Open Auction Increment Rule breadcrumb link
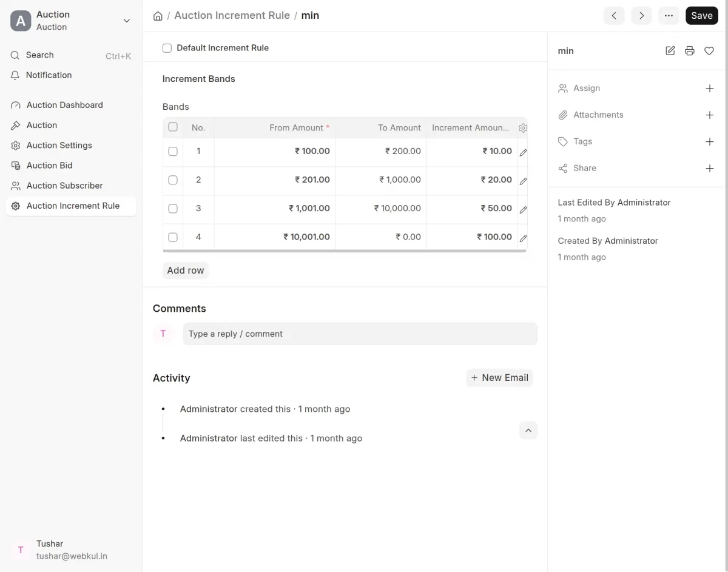728x572 pixels. (232, 16)
